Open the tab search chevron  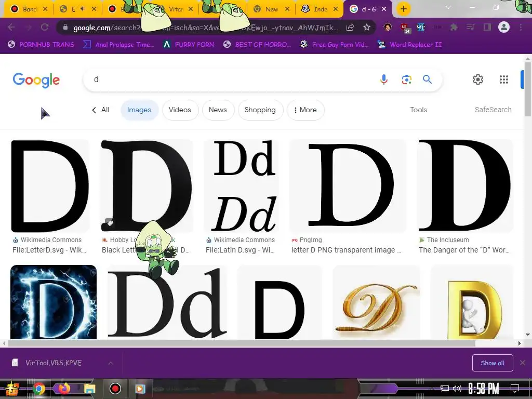pyautogui.click(x=448, y=7)
